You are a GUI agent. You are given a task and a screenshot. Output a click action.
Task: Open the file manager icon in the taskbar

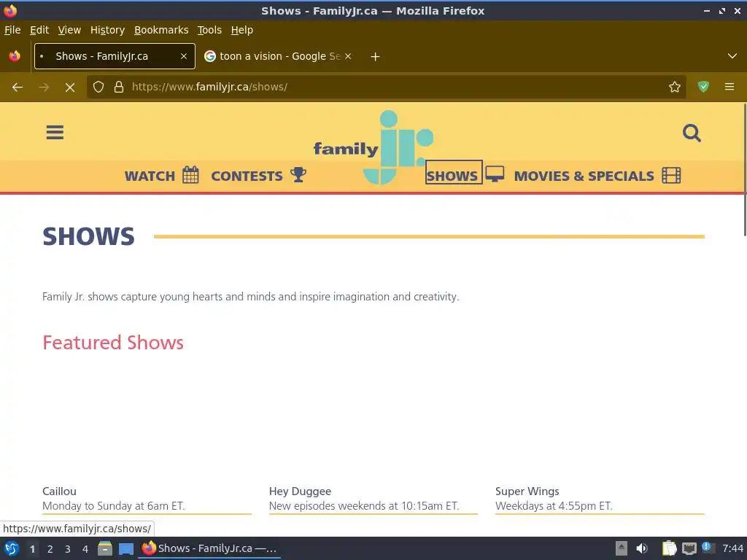coord(105,548)
